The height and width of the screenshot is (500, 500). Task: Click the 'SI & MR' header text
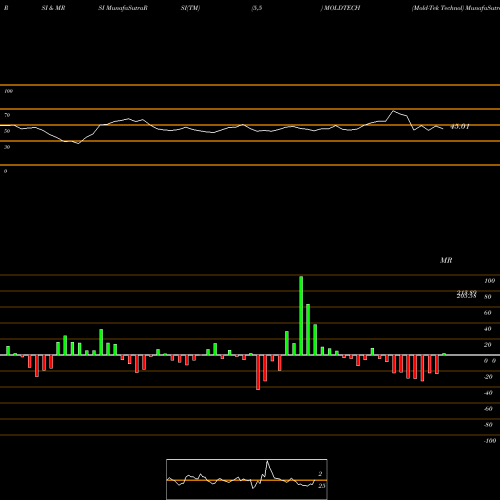coord(53,8)
